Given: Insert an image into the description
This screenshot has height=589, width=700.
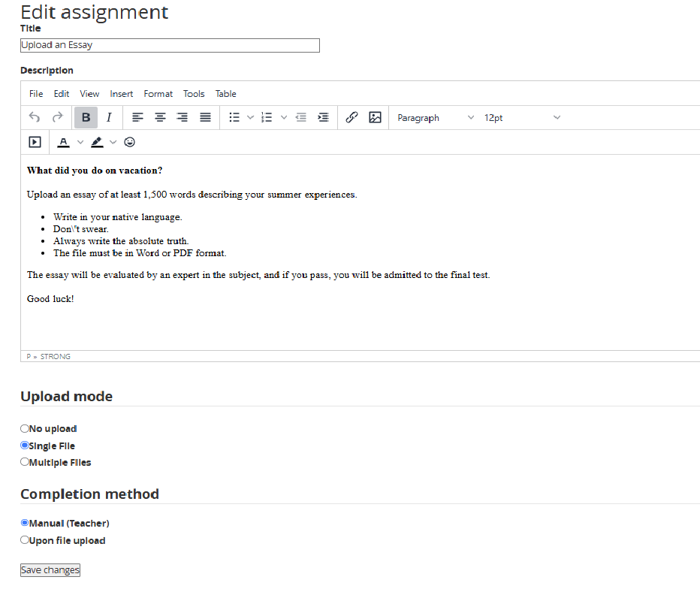Looking at the screenshot, I should 375,117.
